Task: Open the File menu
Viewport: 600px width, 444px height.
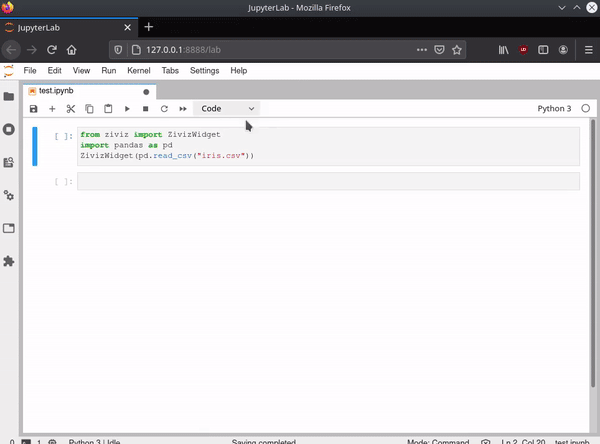Action: [30, 71]
